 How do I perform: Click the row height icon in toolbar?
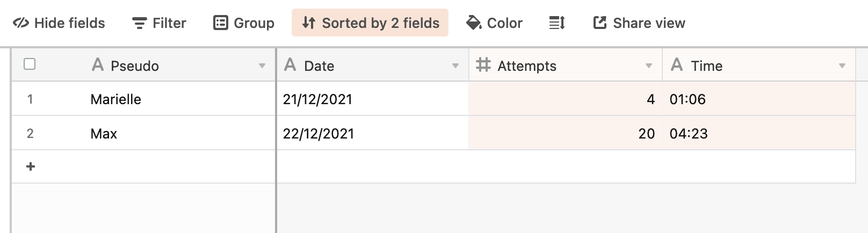557,23
